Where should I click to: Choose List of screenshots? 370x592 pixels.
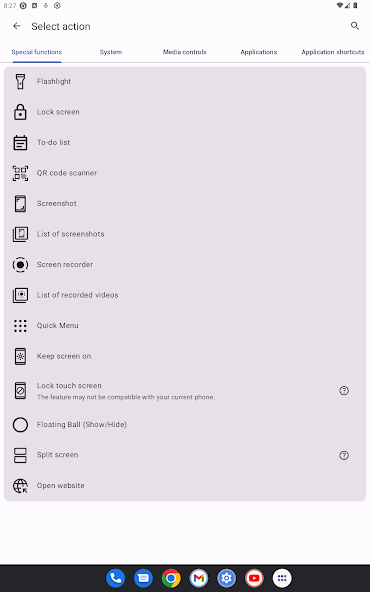(185, 234)
